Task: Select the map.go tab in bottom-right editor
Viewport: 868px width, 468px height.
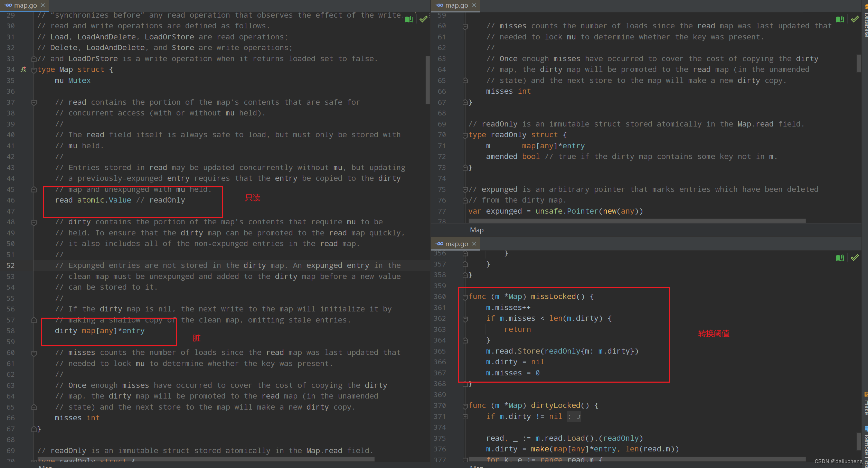Action: 456,244
